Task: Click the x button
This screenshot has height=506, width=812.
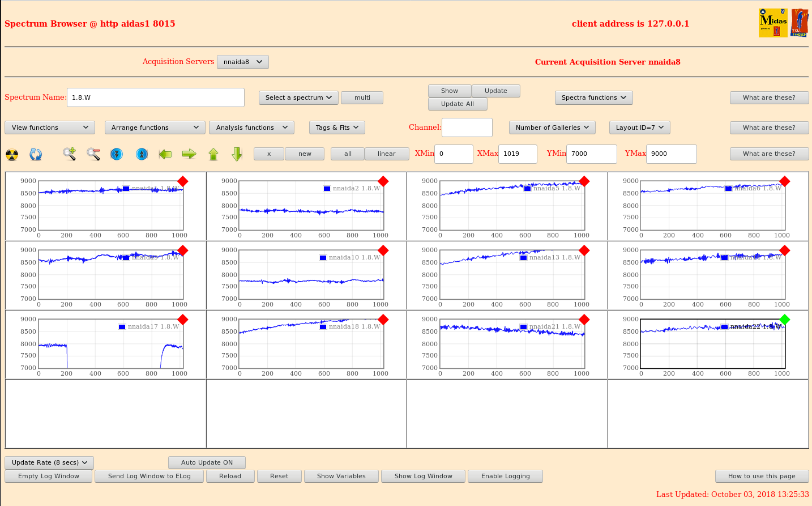Action: 269,154
